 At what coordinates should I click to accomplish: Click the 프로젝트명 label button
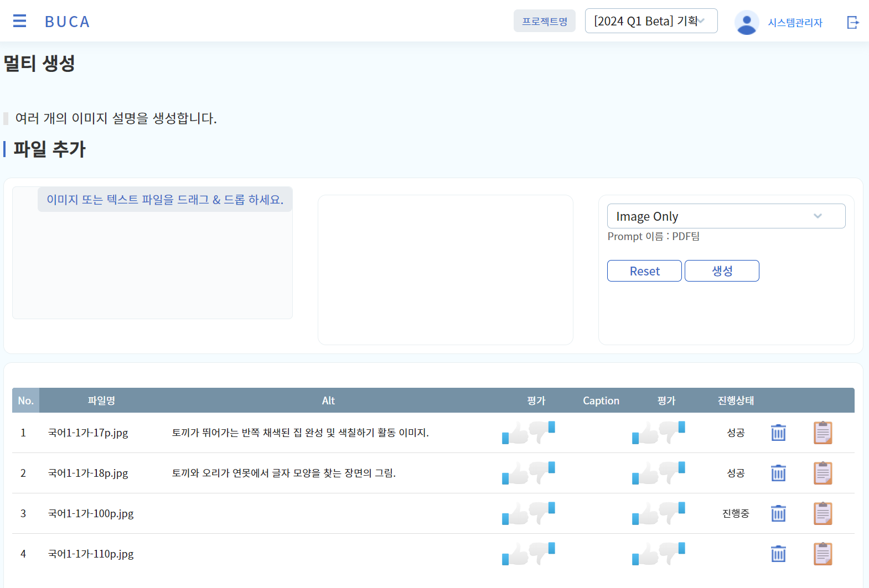point(544,21)
